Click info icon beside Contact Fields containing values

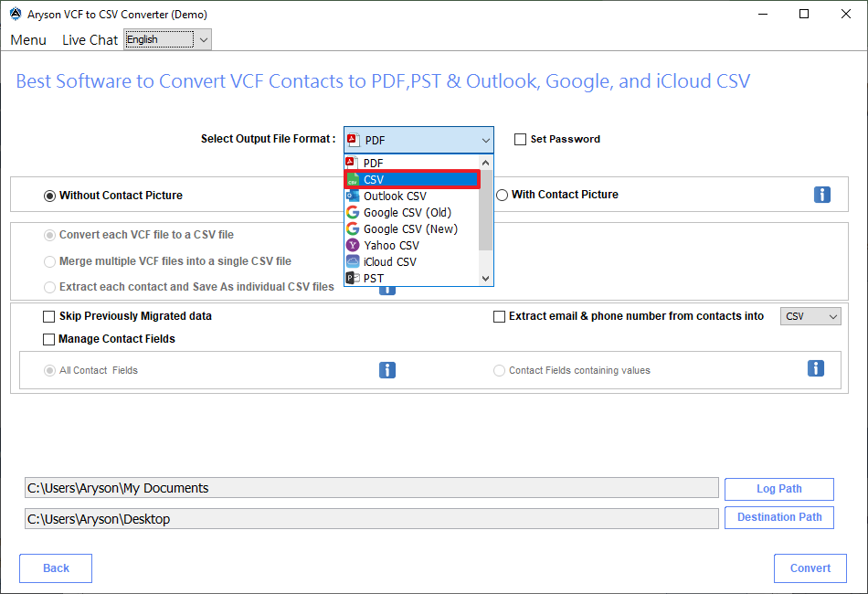click(815, 368)
